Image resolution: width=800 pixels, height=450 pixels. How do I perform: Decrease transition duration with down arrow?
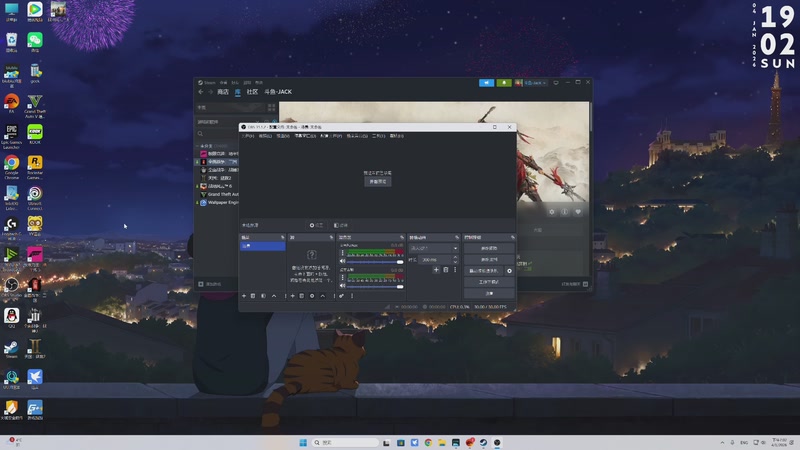455,262
